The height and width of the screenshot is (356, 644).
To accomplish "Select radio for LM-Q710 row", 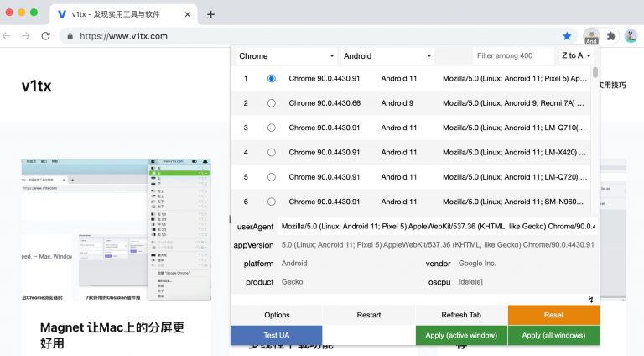I will pyautogui.click(x=272, y=128).
